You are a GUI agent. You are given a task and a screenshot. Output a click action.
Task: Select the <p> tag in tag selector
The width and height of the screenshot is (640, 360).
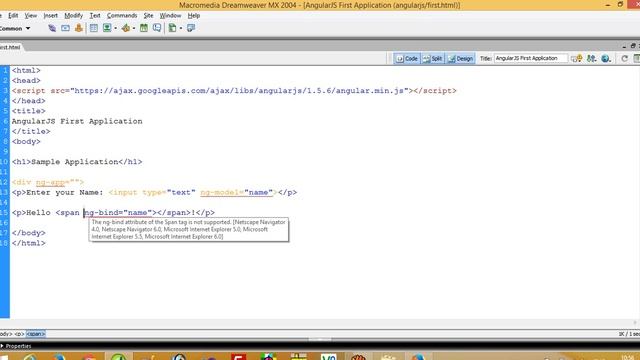(x=19, y=334)
